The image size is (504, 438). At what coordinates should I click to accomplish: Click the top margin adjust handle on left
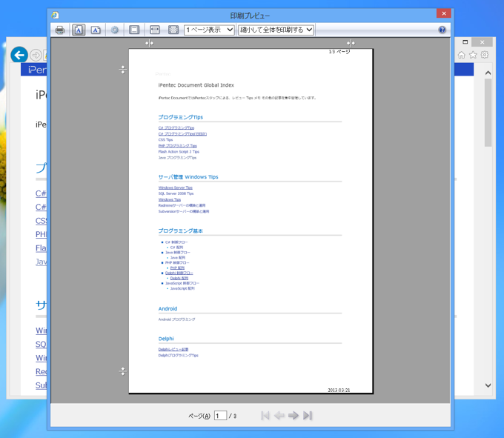(x=123, y=70)
